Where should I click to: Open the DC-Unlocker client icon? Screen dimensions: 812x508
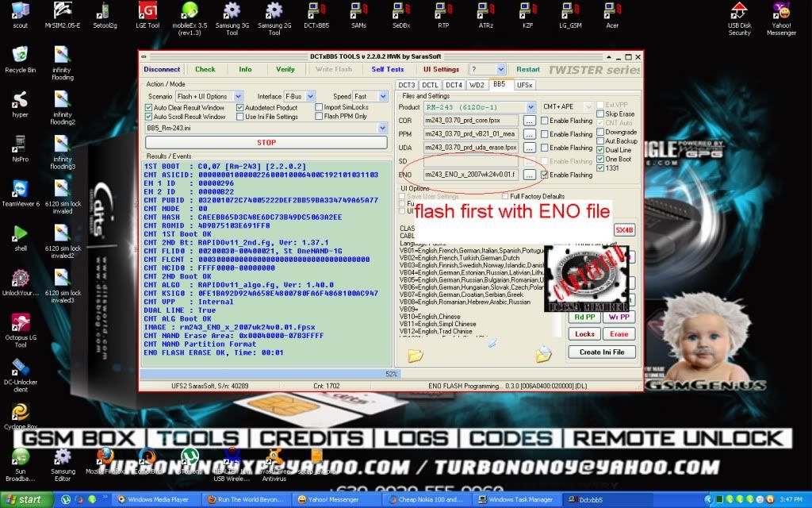click(x=20, y=375)
